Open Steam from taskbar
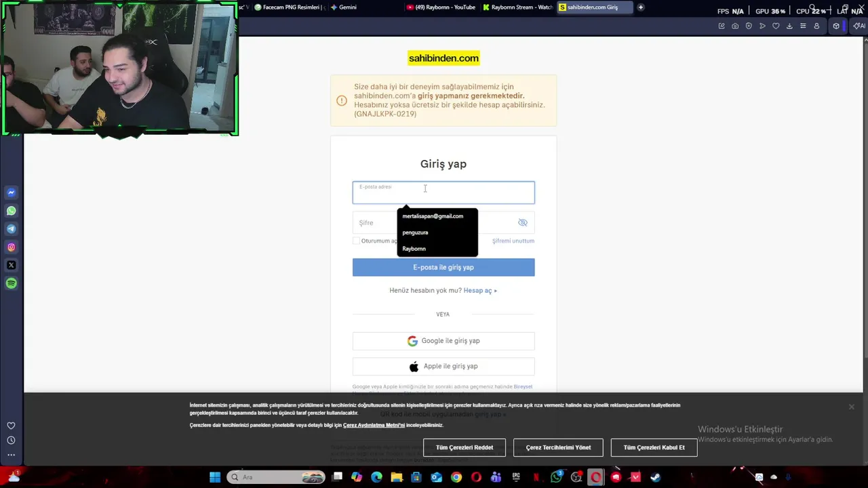 [655, 477]
